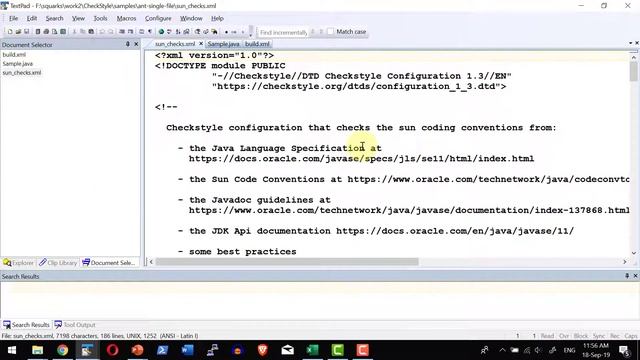Image resolution: width=640 pixels, height=360 pixels.
Task: Click the Save toolbar icon
Action: (27, 31)
